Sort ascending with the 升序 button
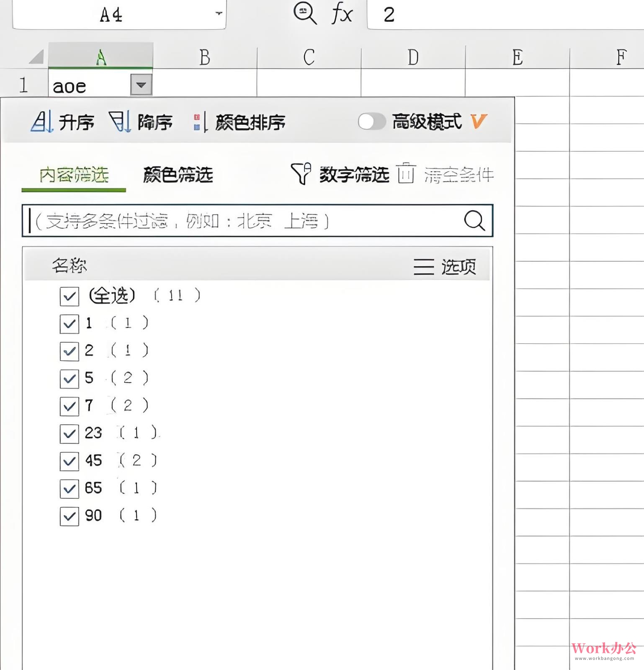 [x=63, y=122]
